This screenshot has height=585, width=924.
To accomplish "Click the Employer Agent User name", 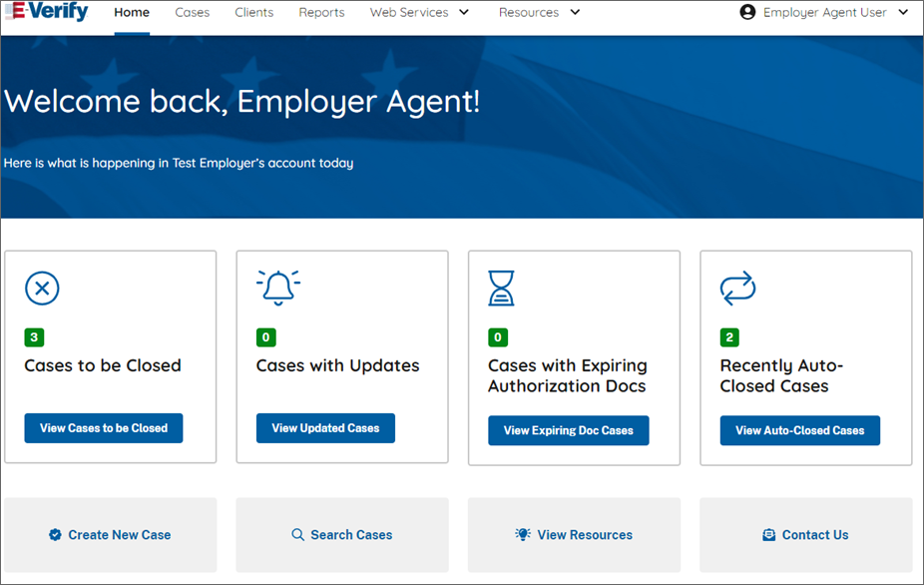I will click(825, 12).
